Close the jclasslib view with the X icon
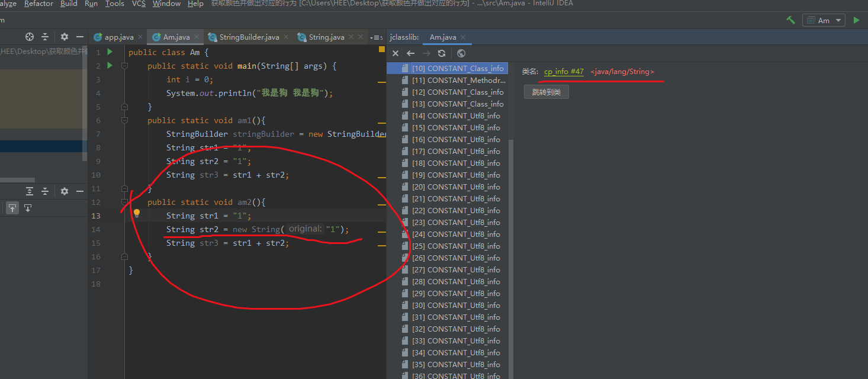Viewport: 868px width, 379px height. (396, 53)
